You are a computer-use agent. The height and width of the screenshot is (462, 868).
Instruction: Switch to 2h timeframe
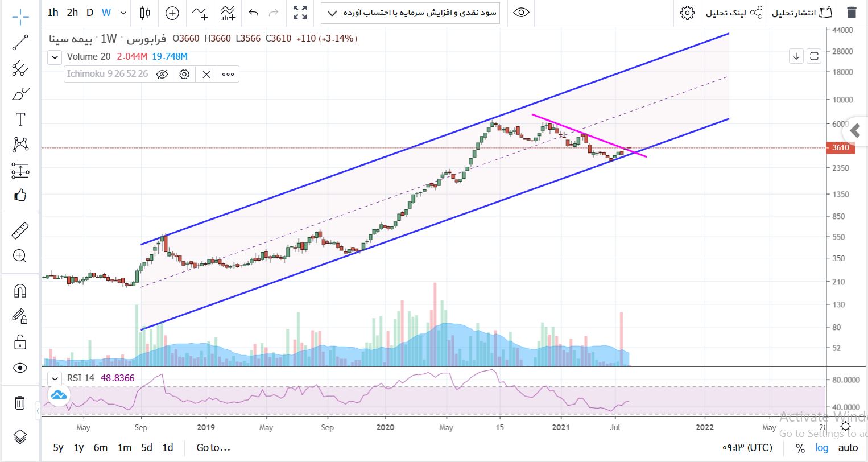pos(72,13)
